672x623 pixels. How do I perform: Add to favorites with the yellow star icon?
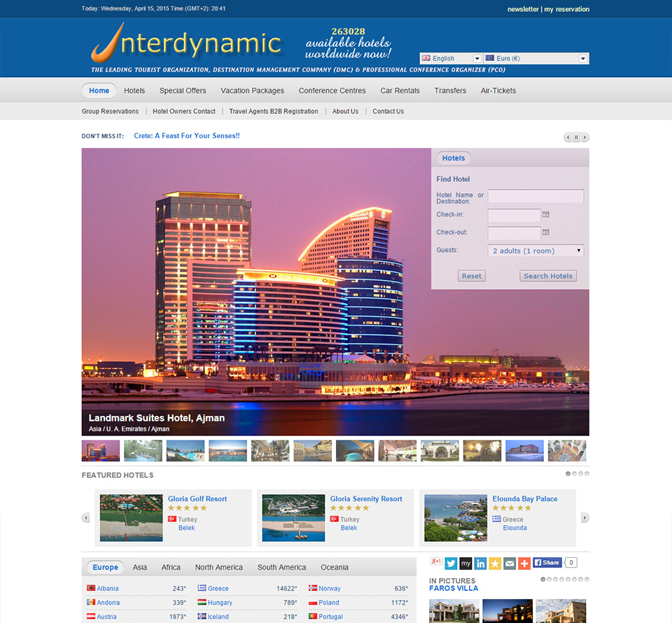coord(495,563)
